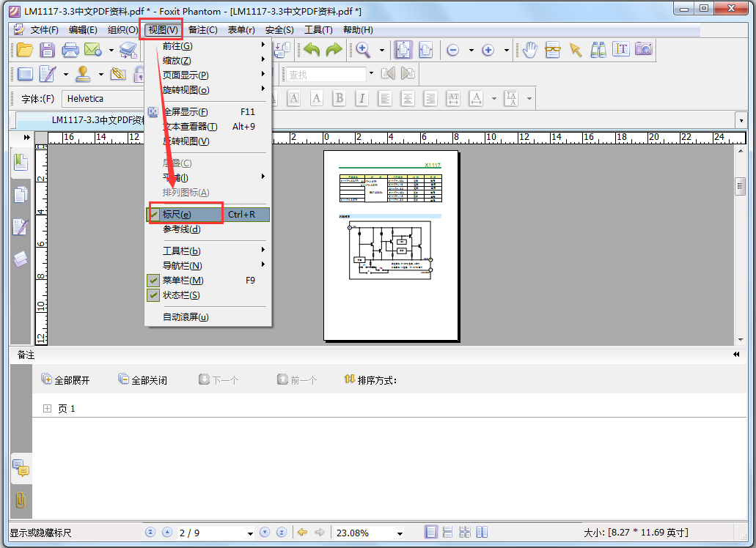Screen dimensions: 756x548
Task: Open the attachments paperclip panel
Action: (x=21, y=500)
